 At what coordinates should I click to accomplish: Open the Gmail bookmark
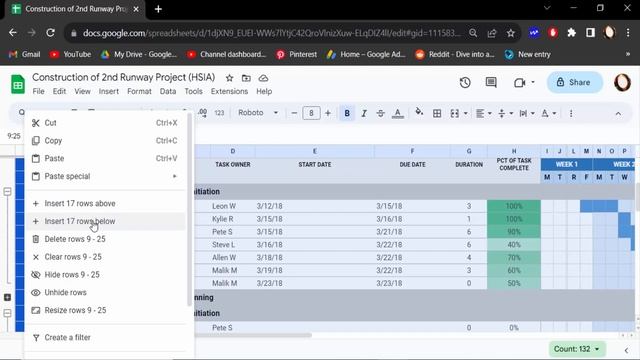24,54
